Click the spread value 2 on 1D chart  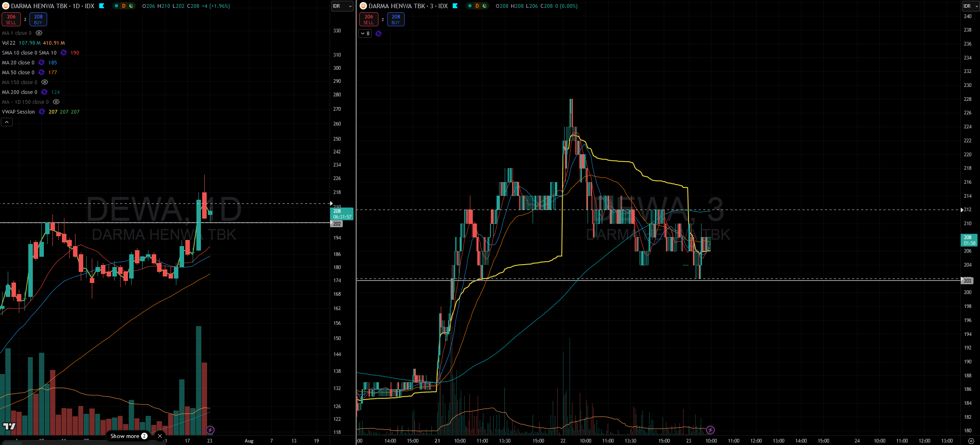(25, 19)
